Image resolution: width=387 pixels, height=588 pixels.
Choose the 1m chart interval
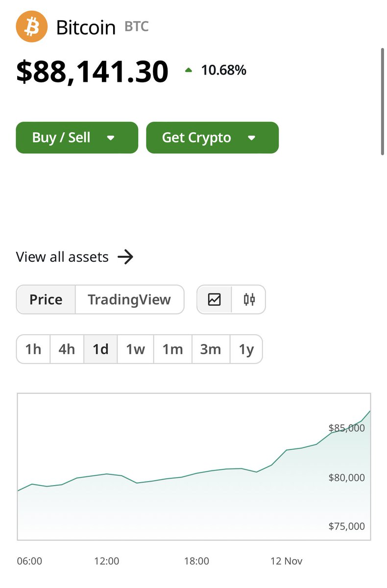point(172,349)
